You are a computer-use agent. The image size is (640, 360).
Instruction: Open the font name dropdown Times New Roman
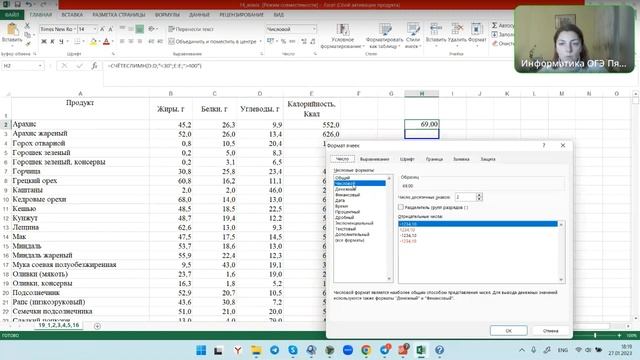75,29
